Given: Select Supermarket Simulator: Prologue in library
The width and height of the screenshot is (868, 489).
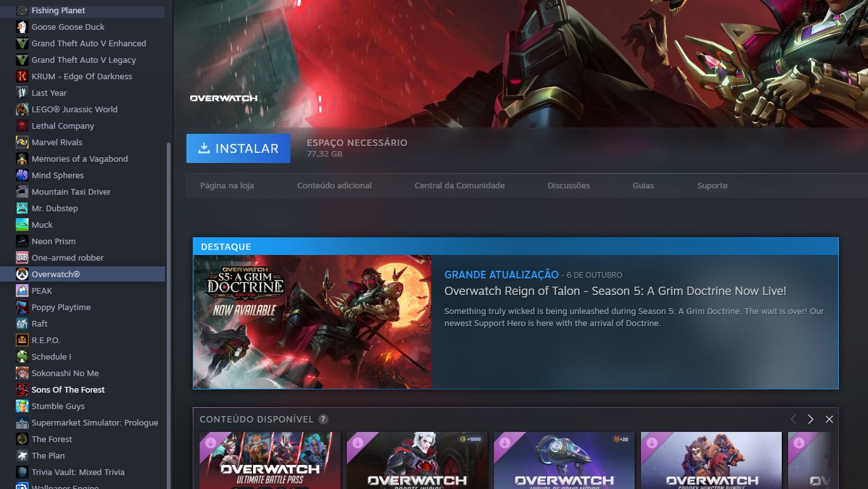Looking at the screenshot, I should pos(82,422).
